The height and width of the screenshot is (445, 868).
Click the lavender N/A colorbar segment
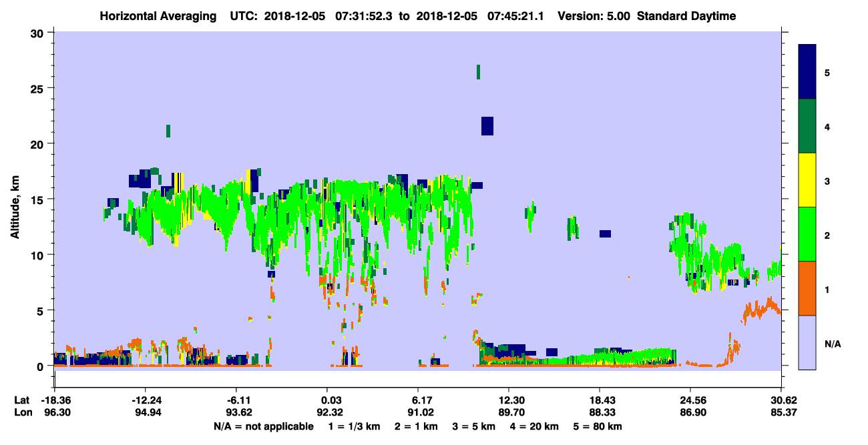pos(807,342)
